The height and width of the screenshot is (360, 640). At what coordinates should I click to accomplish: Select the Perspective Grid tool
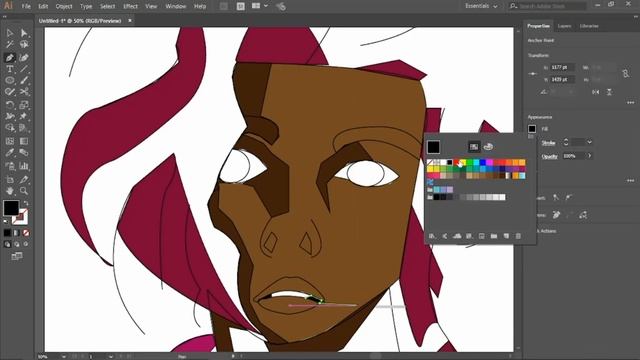pyautogui.click(x=24, y=128)
